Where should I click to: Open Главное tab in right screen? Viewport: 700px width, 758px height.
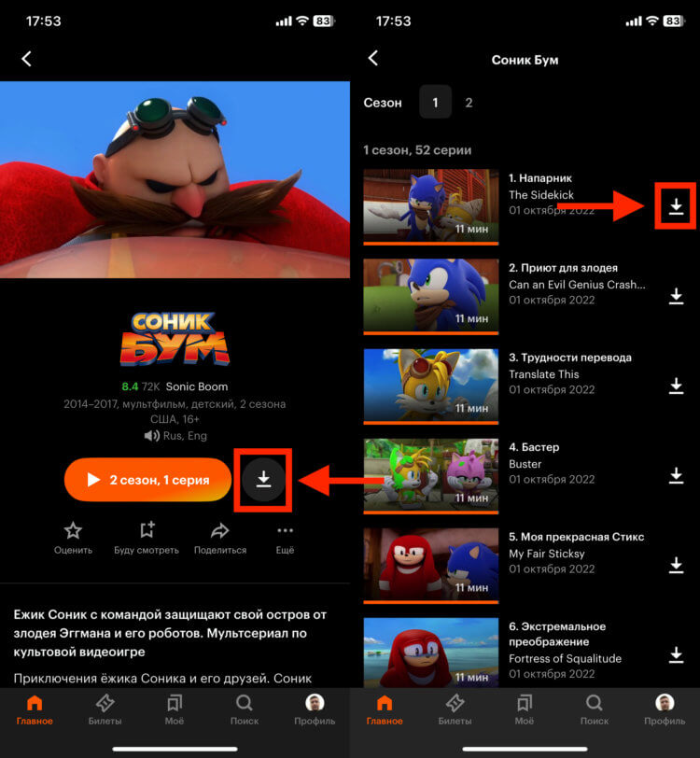385,709
